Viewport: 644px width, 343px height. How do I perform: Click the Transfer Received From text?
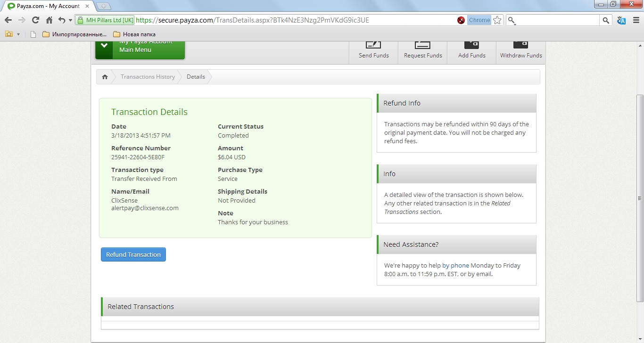click(x=144, y=179)
